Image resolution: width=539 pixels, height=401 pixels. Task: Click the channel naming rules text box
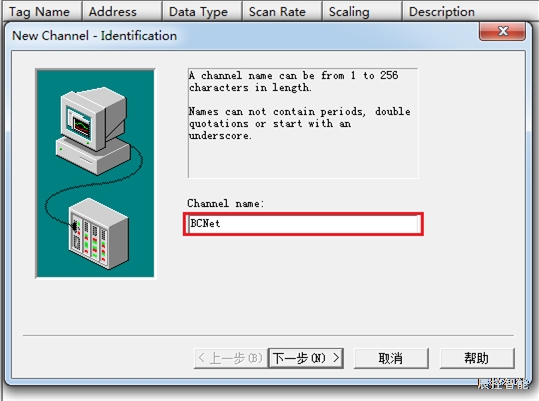[303, 123]
